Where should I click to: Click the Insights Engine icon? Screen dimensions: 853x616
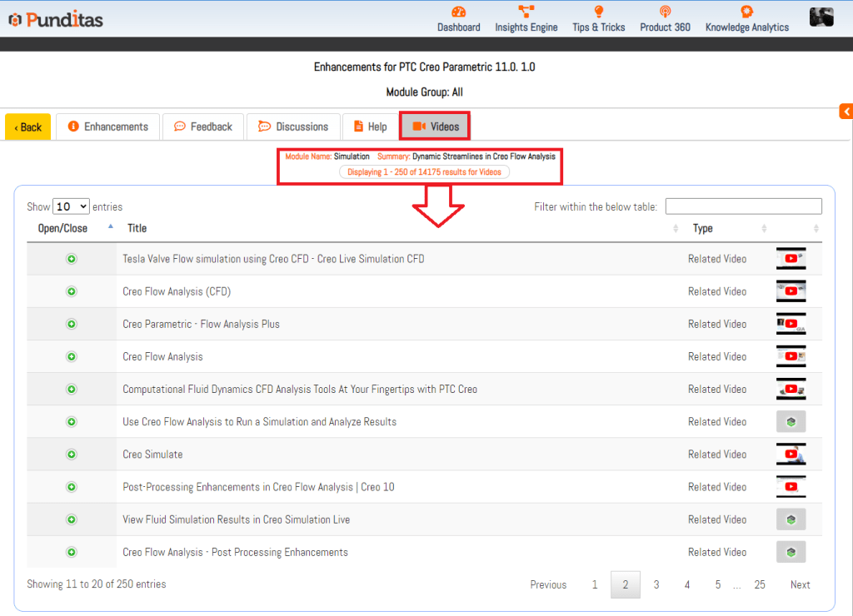[526, 12]
